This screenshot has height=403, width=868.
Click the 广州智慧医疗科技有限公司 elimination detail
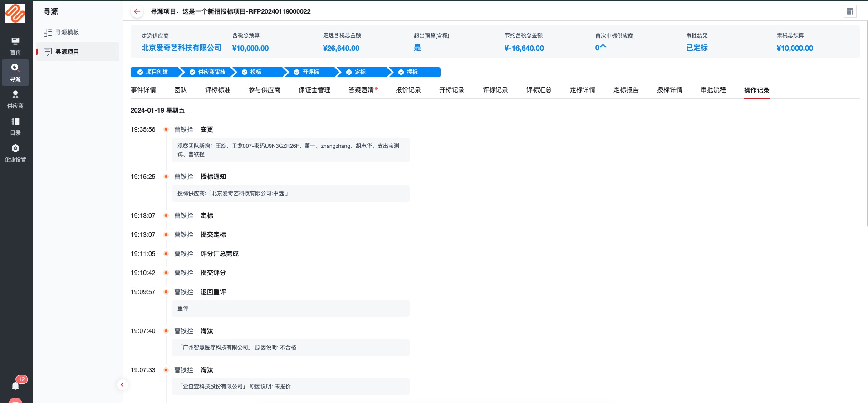[x=291, y=348]
